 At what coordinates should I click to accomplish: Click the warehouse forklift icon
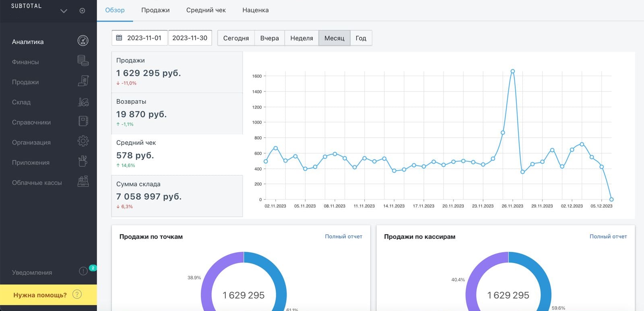83,102
